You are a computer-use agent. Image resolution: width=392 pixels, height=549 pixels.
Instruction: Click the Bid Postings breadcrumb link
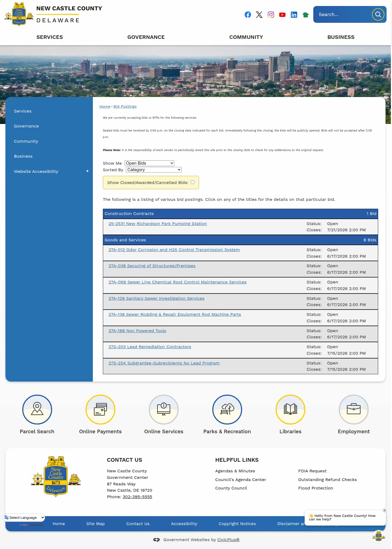(x=125, y=106)
